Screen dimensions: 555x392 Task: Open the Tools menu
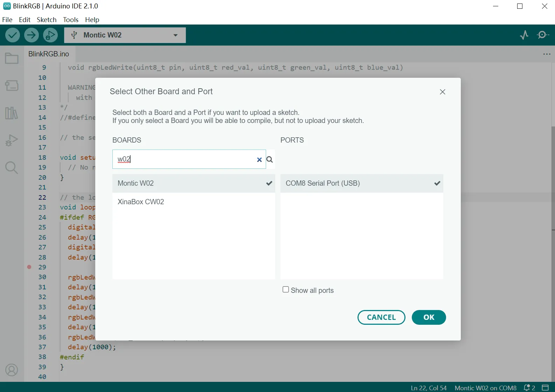click(70, 20)
